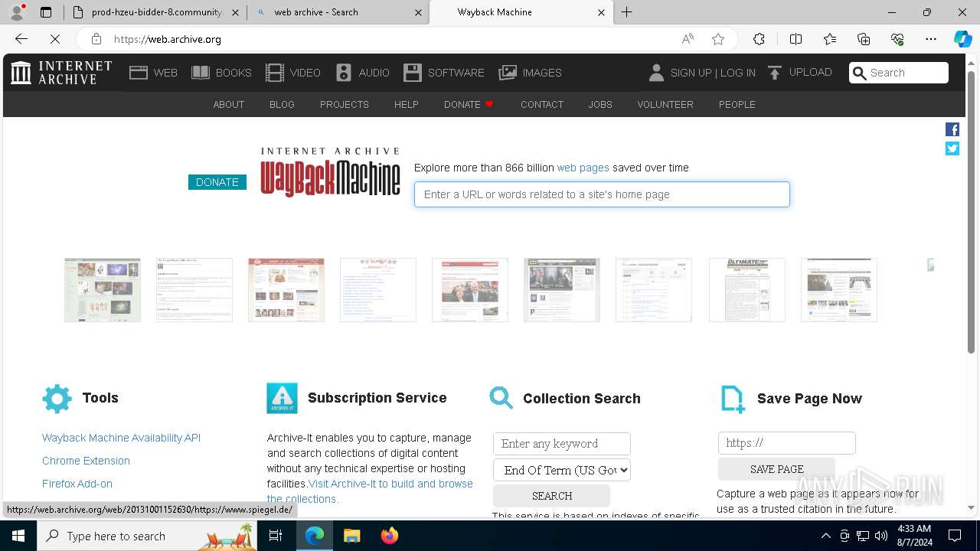The height and width of the screenshot is (551, 980).
Task: Open the Volunteer menu item
Action: tap(665, 104)
